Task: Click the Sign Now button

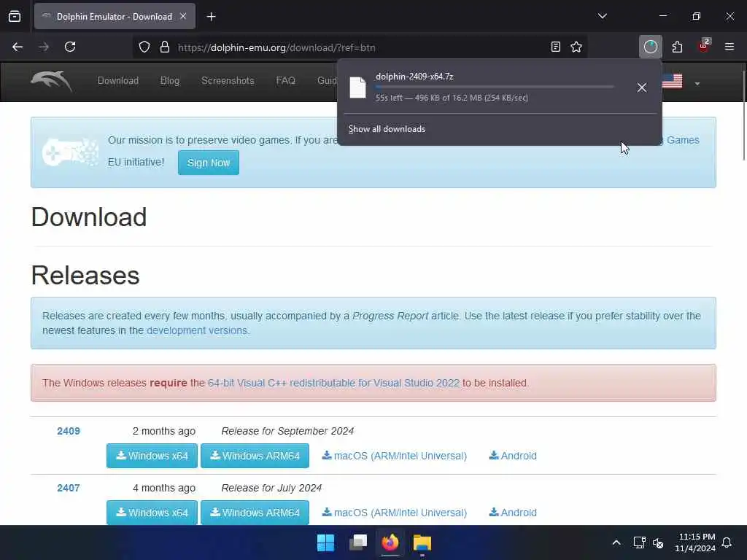Action: [208, 163]
